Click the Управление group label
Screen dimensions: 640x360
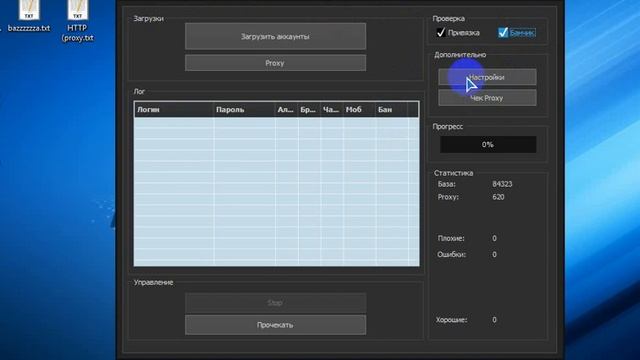coord(153,282)
